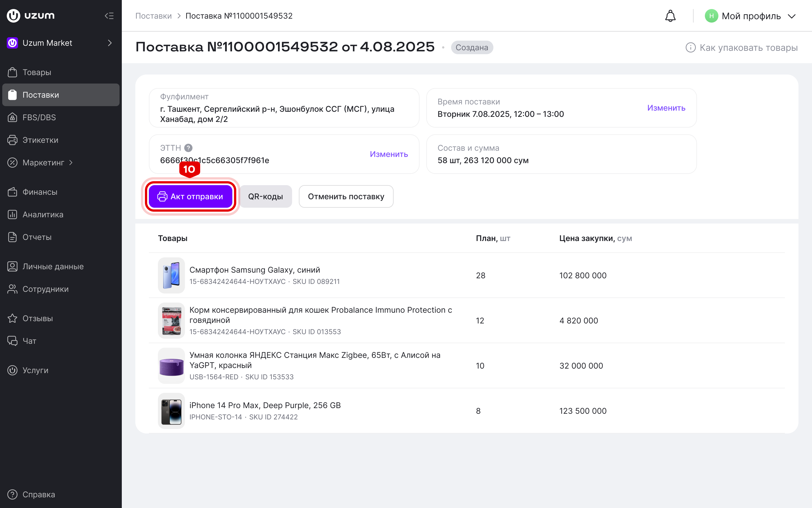The width and height of the screenshot is (812, 508).
Task: Click the Отзывы star icon
Action: pyautogui.click(x=12, y=318)
